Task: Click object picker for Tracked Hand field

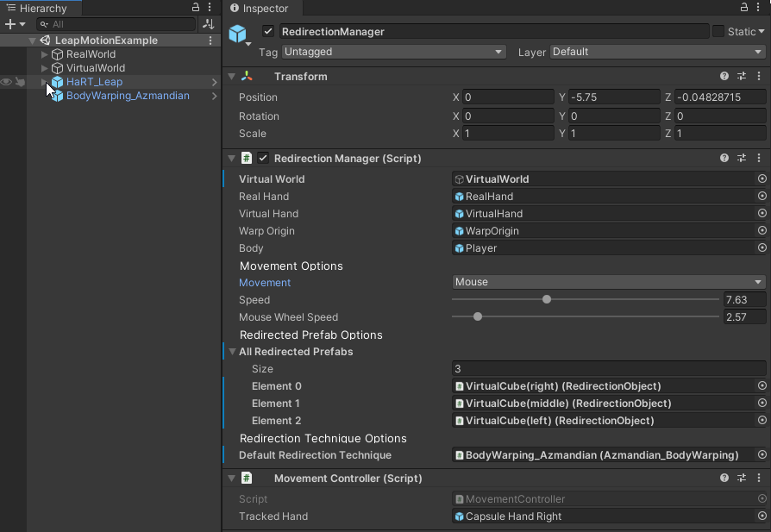Action: point(762,516)
